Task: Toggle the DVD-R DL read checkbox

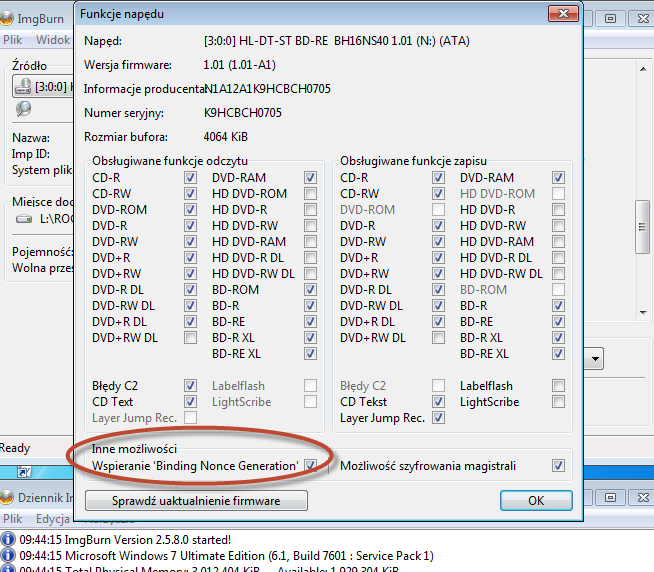Action: coord(190,290)
